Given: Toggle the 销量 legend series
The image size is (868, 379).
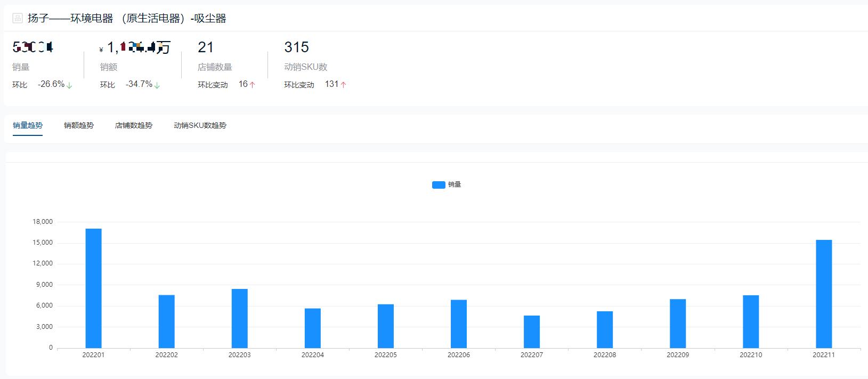Looking at the screenshot, I should click(x=447, y=184).
